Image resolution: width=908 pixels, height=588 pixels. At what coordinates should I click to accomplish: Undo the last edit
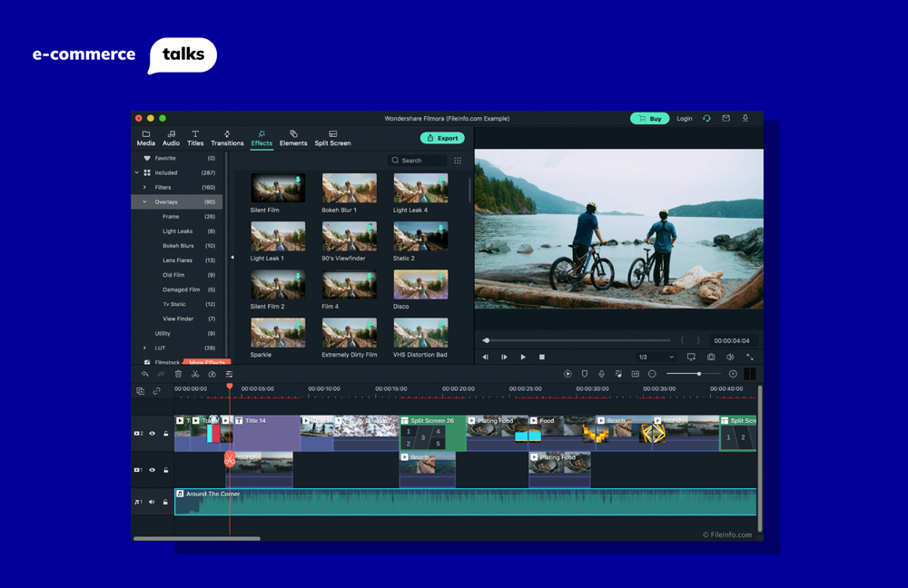144,373
